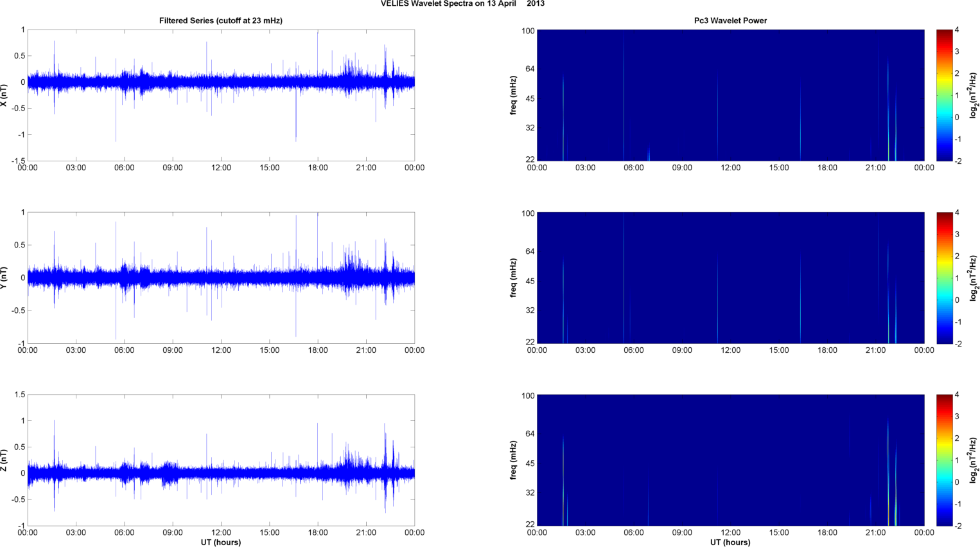Image resolution: width=980 pixels, height=547 pixels.
Task: Click the Y component filtered time series plot
Action: [x=221, y=278]
